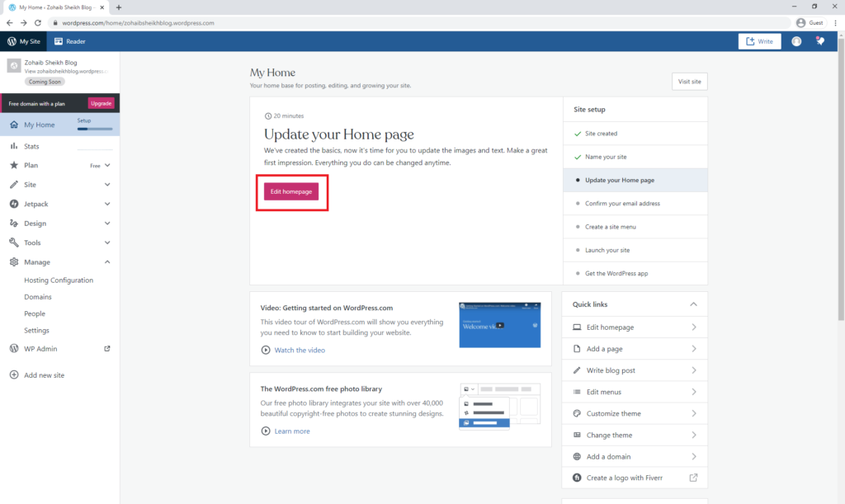This screenshot has width=845, height=504.
Task: Select Name your site setup step
Action: pyautogui.click(x=635, y=157)
